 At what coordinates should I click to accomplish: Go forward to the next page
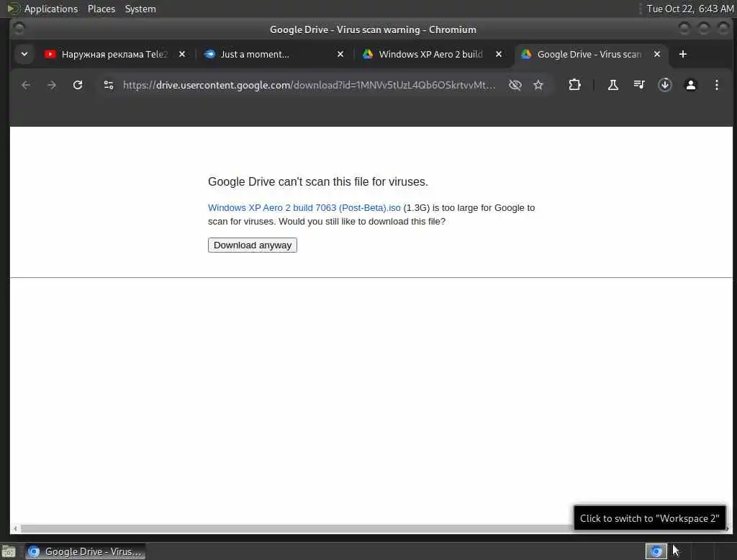pos(52,85)
